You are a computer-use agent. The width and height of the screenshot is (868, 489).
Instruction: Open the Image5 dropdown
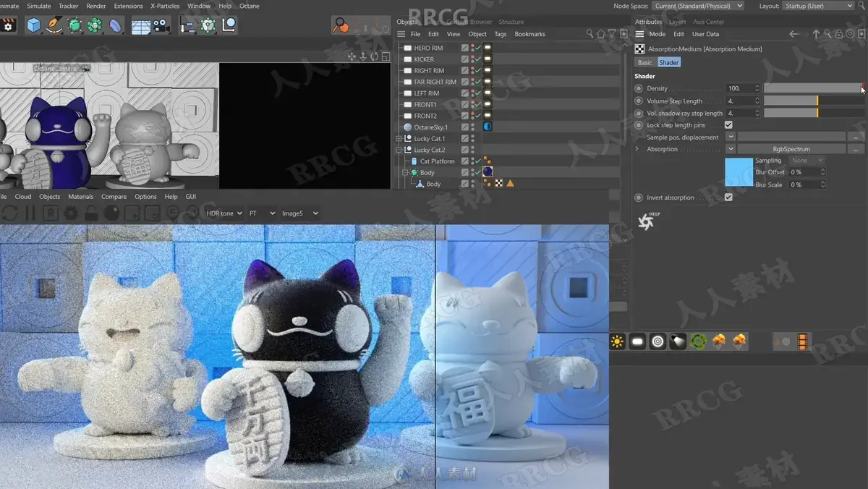click(300, 213)
